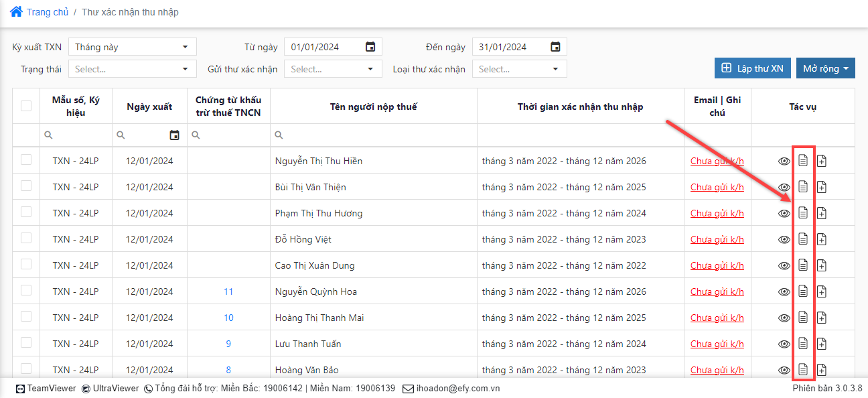Open calendar icon in Đến ngày field
868x398 pixels.
[555, 47]
